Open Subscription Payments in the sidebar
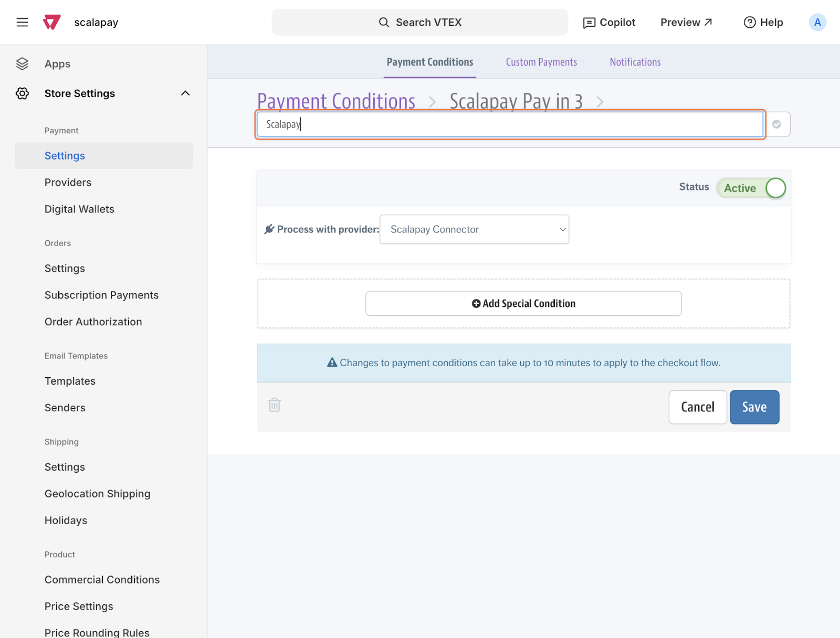The image size is (840, 638). [101, 295]
